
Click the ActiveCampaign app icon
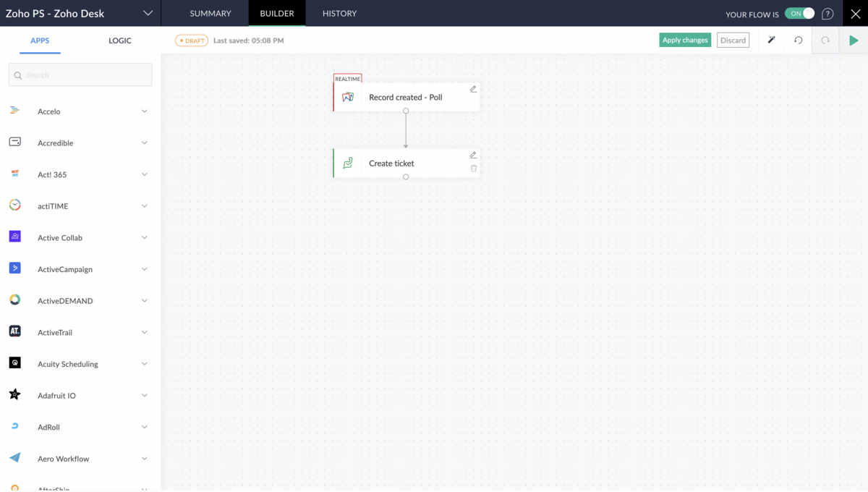(x=14, y=268)
